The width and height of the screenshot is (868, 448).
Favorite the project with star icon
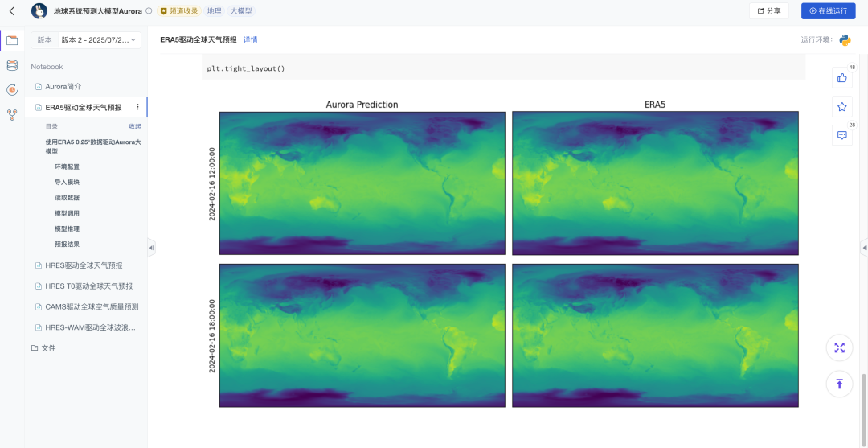(x=842, y=106)
